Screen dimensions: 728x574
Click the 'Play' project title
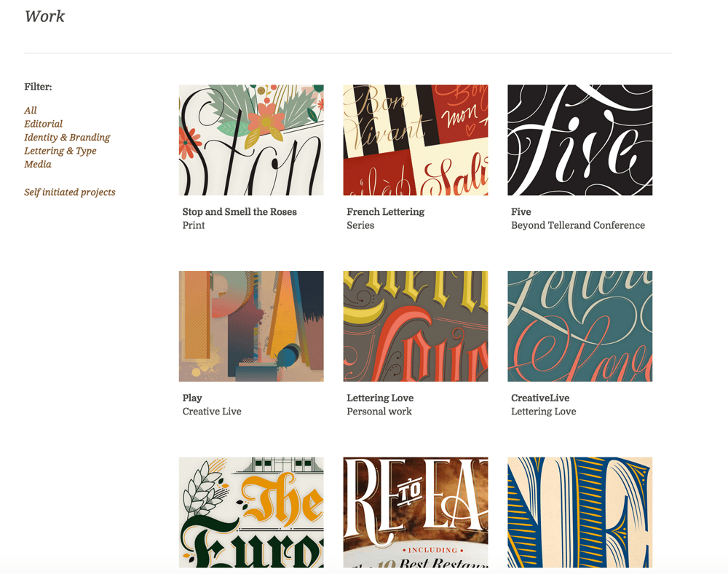pyautogui.click(x=192, y=398)
